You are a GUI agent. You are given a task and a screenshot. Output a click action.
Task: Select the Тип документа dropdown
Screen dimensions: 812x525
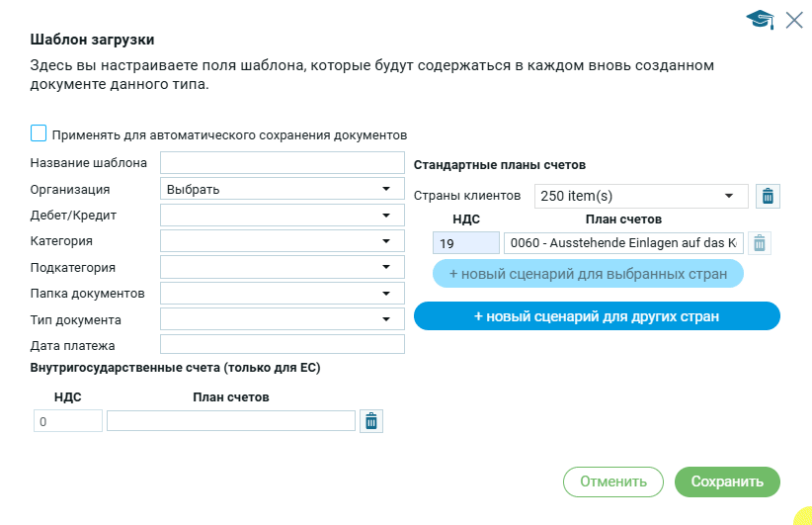coord(282,318)
